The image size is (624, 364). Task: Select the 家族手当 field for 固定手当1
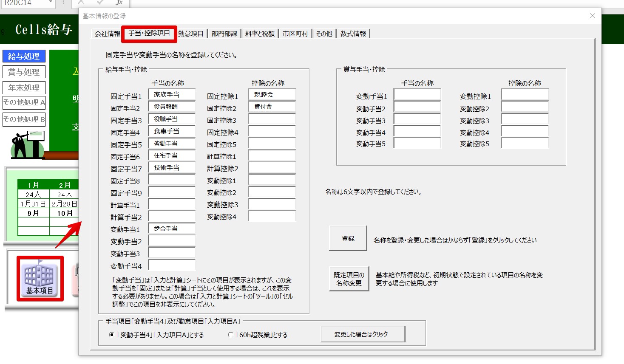click(172, 95)
